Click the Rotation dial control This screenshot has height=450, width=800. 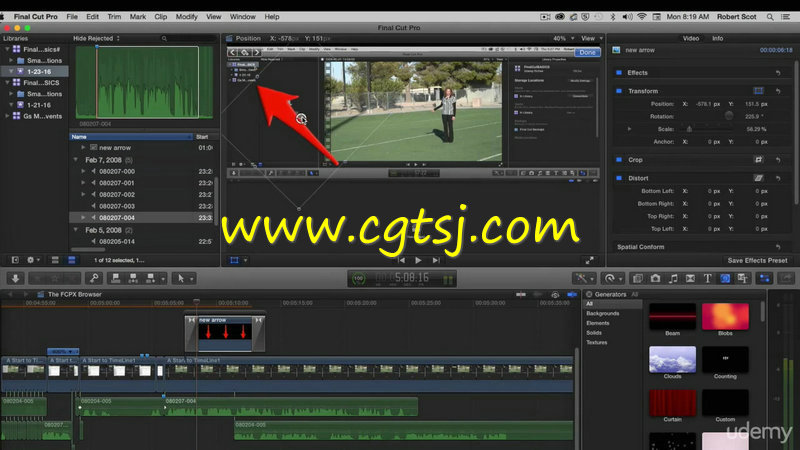tap(729, 116)
